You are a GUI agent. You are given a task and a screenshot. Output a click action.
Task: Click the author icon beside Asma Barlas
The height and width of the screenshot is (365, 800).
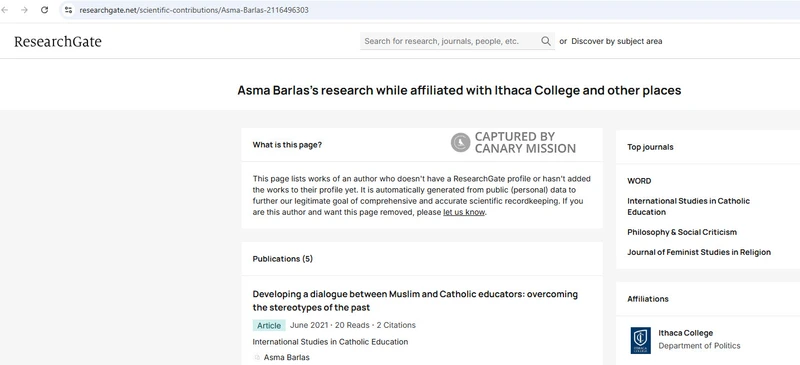pyautogui.click(x=257, y=357)
